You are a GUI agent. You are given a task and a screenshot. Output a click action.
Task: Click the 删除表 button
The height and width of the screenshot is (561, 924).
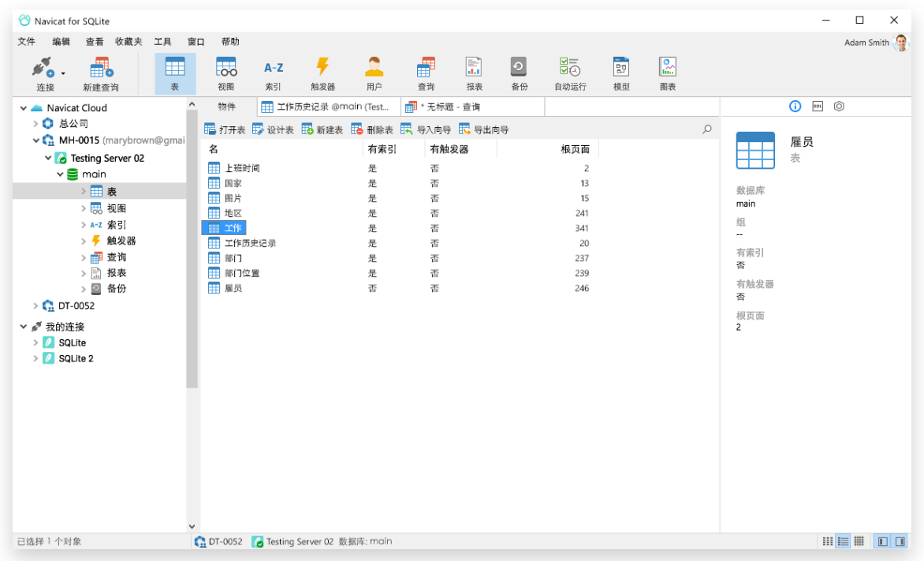371,129
